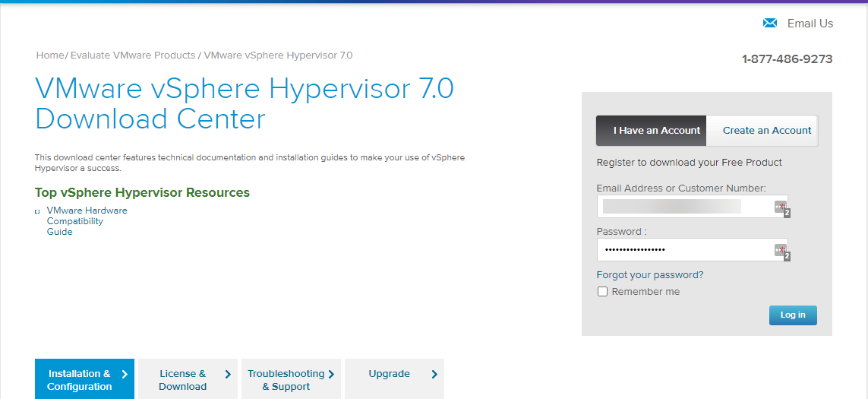
Task: Click the password manager icon in email field
Action: click(781, 207)
